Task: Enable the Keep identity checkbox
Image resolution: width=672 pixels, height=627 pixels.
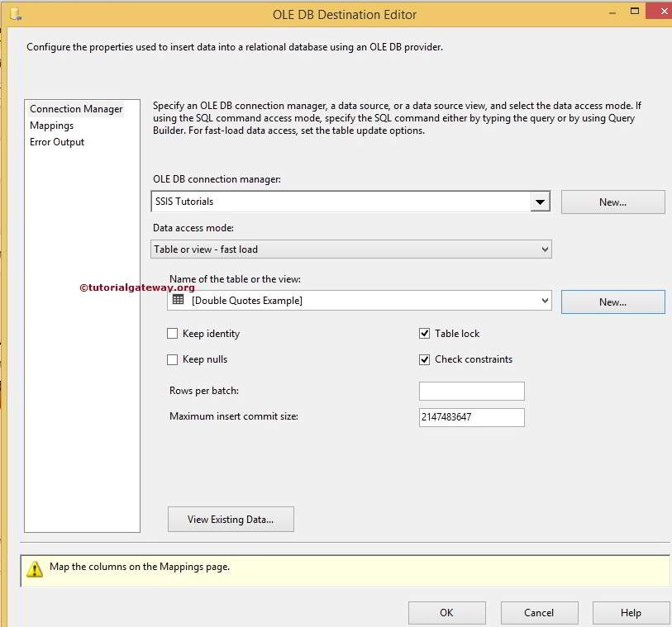Action: coord(173,334)
